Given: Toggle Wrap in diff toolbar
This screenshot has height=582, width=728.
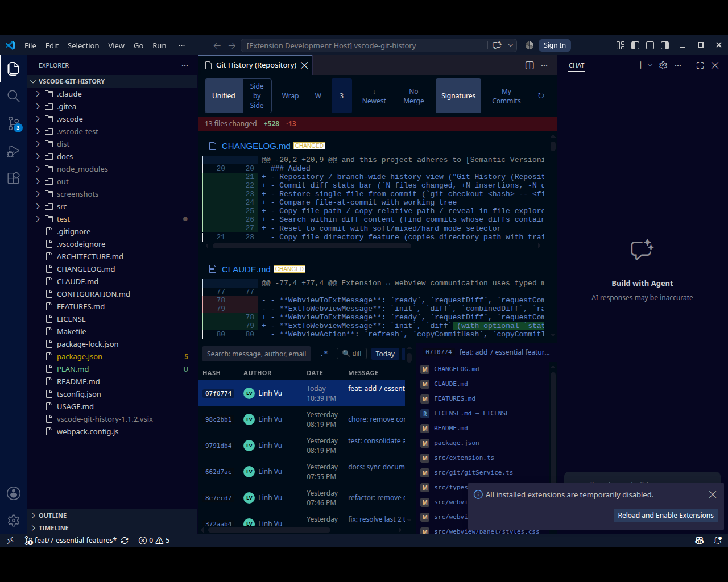Looking at the screenshot, I should (290, 96).
